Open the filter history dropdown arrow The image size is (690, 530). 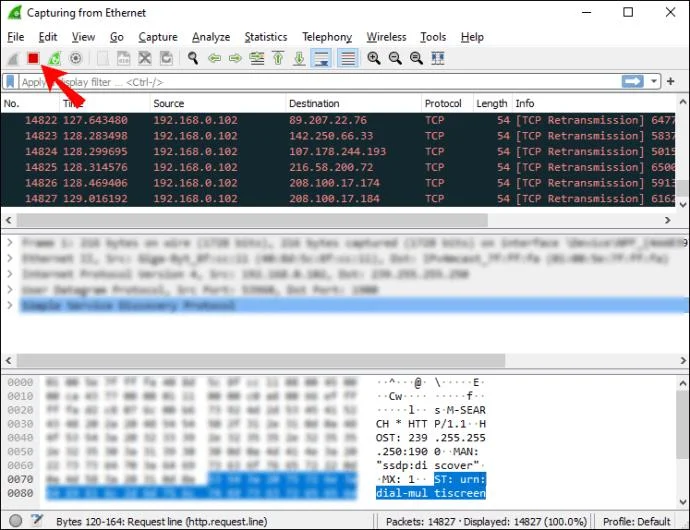pos(654,82)
